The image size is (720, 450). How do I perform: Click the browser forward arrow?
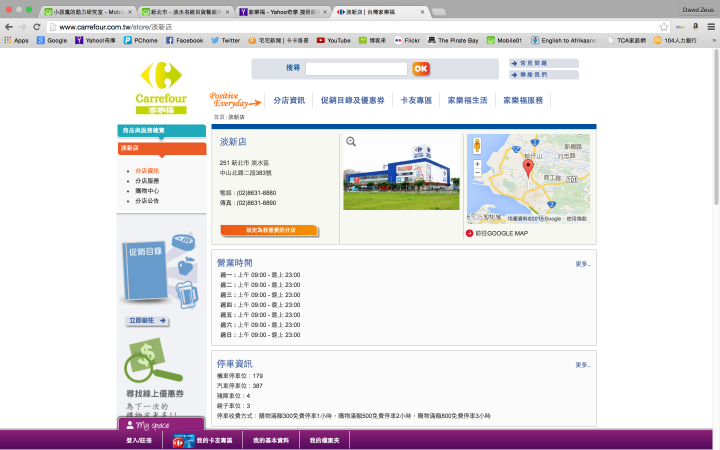coord(22,27)
